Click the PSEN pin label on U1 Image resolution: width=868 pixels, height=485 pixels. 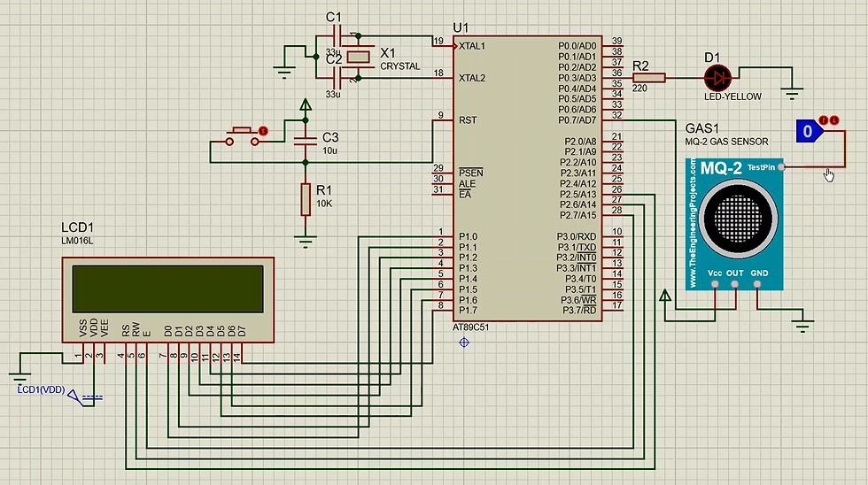point(471,173)
